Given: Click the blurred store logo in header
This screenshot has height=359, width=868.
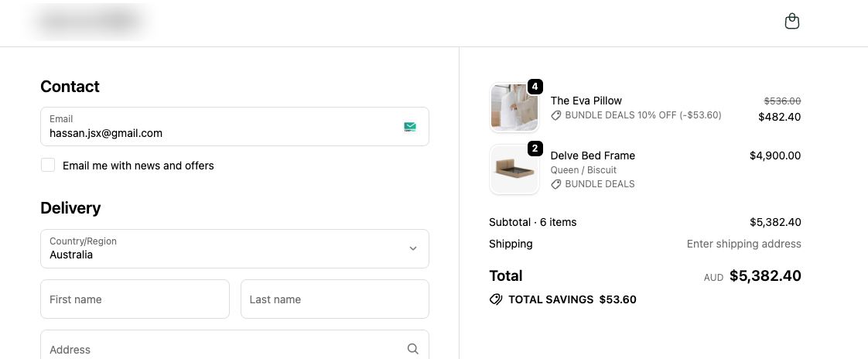Looking at the screenshot, I should point(88,21).
